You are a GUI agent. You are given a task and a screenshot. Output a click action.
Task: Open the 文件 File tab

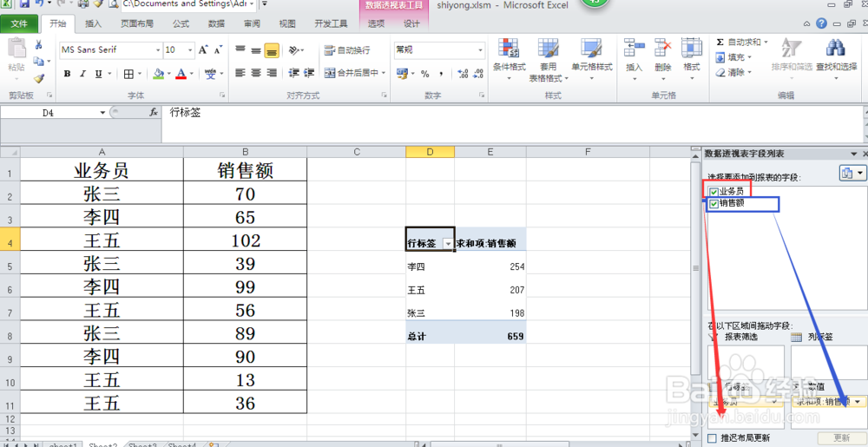pos(19,23)
